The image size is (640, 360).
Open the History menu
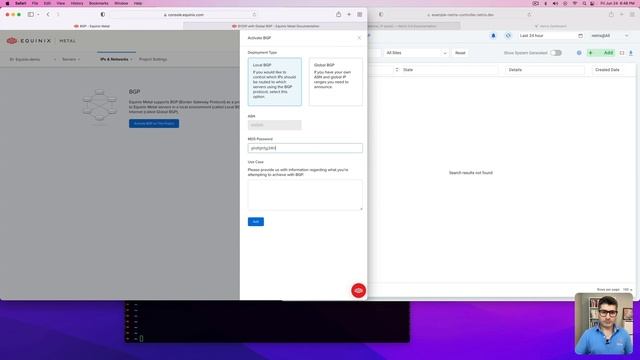tap(77, 3)
